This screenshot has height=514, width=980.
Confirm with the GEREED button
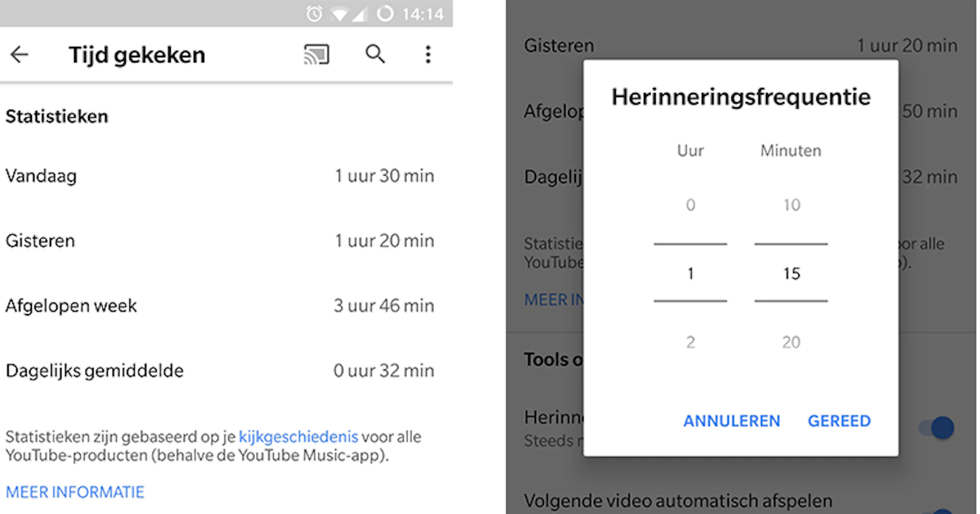[x=840, y=421]
